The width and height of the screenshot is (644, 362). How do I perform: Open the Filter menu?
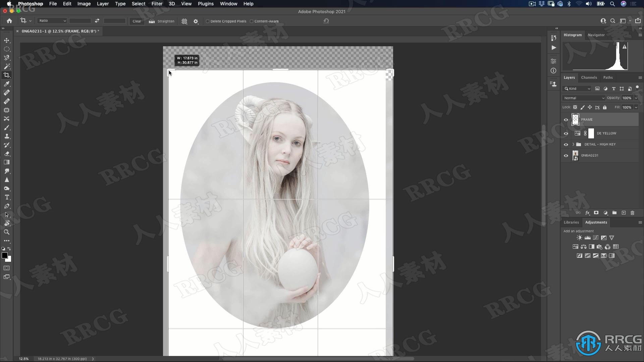pyautogui.click(x=157, y=4)
